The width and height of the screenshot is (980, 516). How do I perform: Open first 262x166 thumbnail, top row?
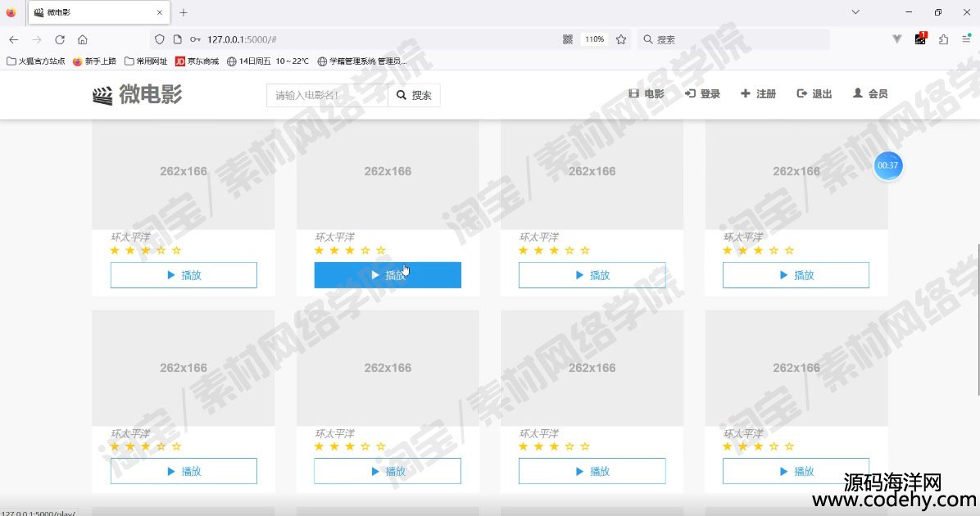click(183, 174)
